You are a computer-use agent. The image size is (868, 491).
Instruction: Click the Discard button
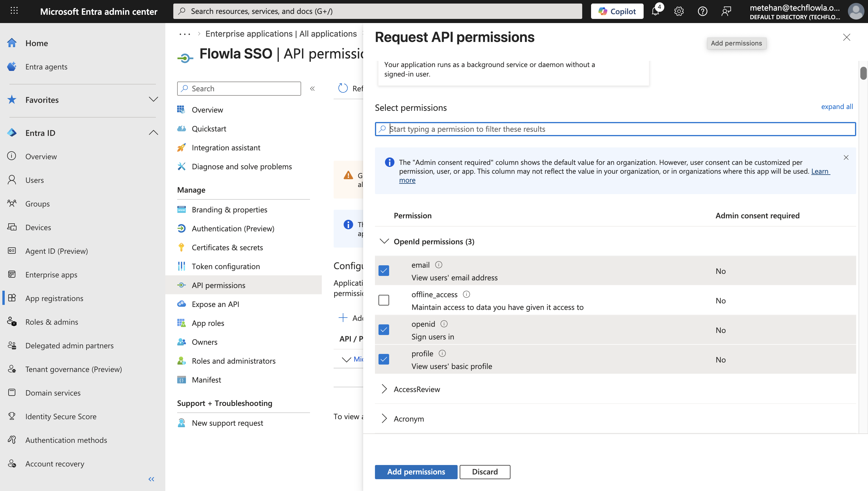click(484, 472)
